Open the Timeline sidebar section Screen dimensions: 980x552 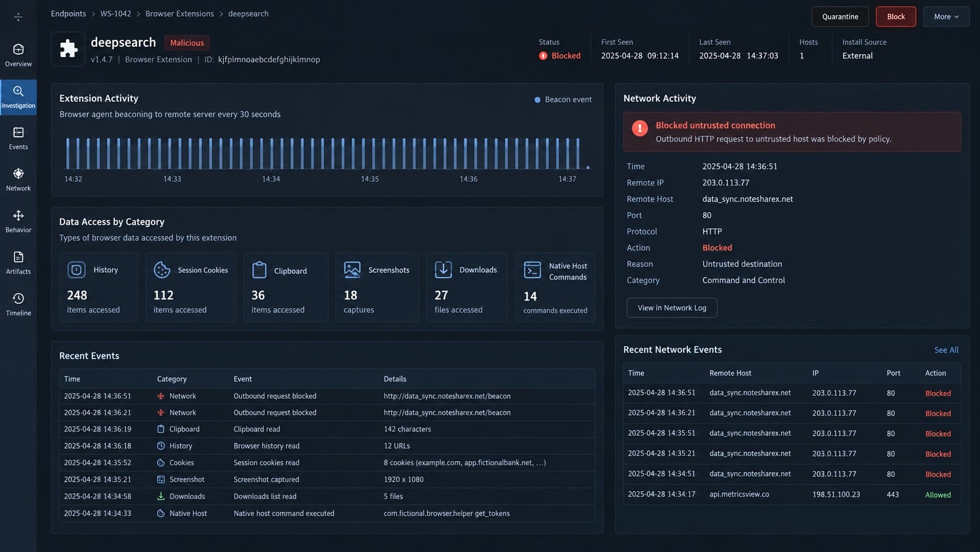(18, 305)
